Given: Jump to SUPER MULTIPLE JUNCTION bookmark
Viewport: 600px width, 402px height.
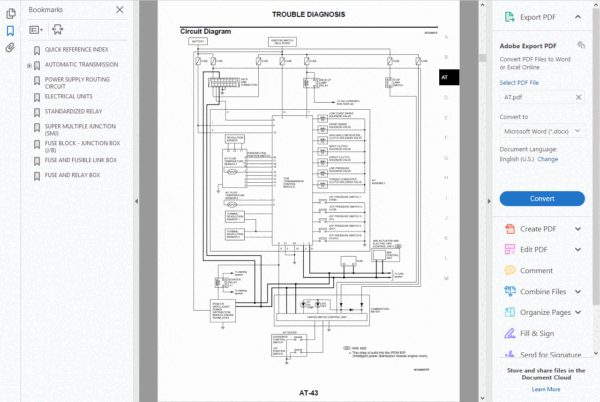Looking at the screenshot, I should pos(80,130).
